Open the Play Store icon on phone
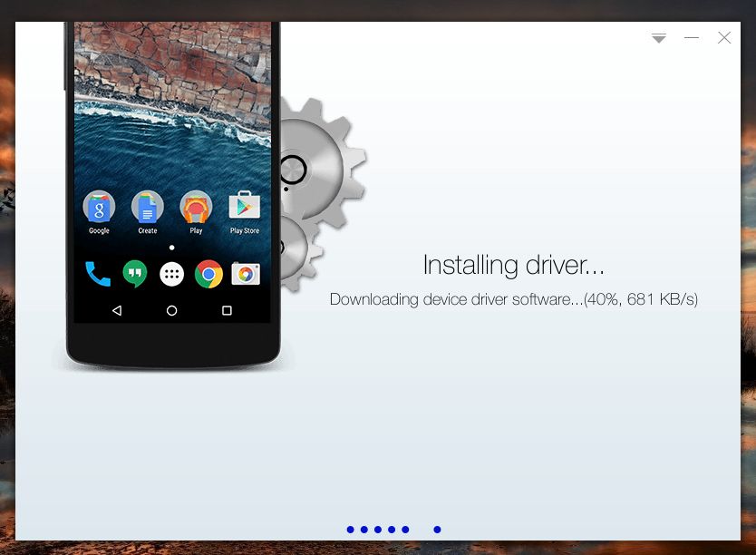756x555 pixels. (245, 206)
